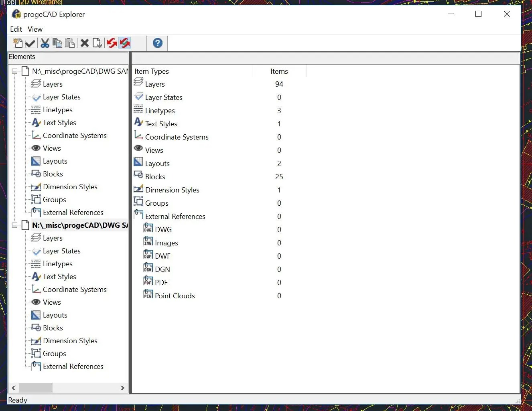Click the Items column header
Image resolution: width=532 pixels, height=411 pixels.
tap(279, 71)
